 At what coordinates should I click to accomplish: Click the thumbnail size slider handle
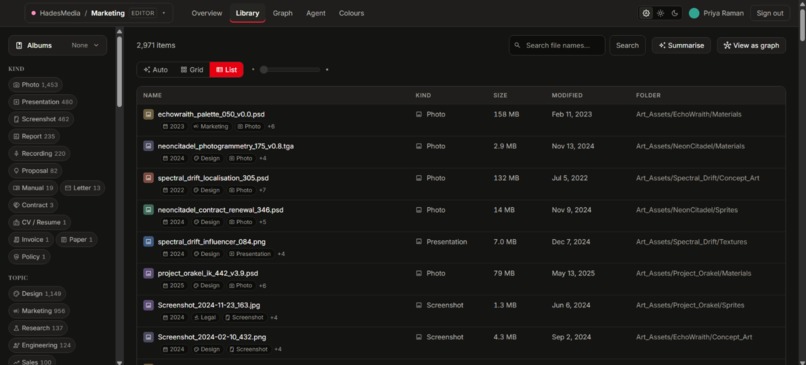[x=264, y=69]
